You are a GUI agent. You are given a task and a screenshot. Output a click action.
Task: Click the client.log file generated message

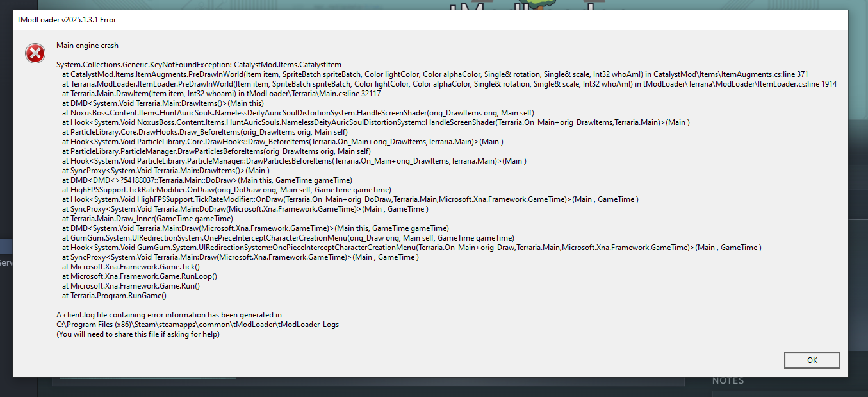[169, 315]
